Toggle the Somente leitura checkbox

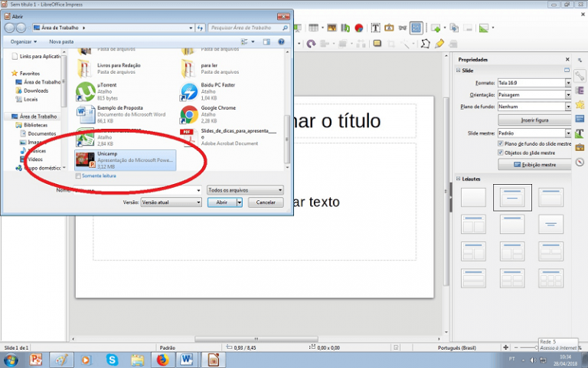(77, 176)
